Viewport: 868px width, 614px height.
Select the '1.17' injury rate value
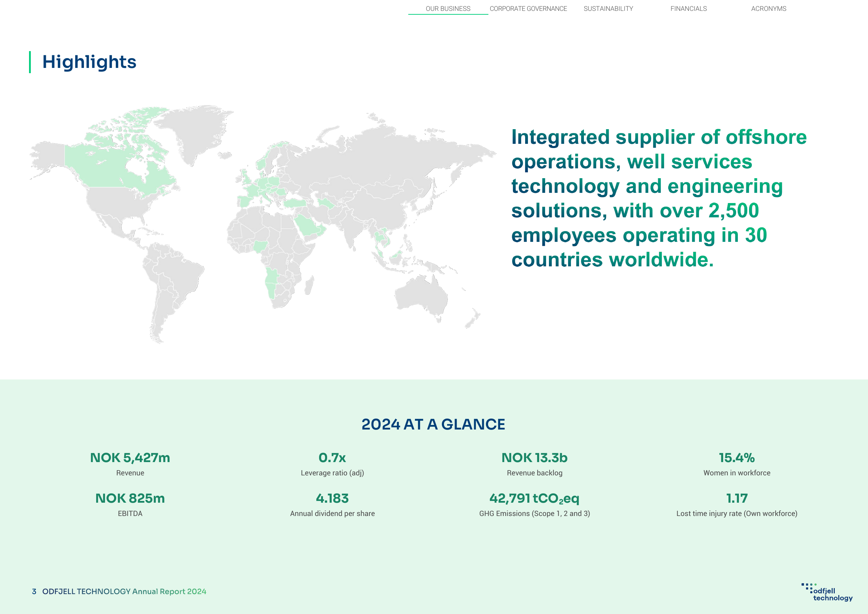(737, 498)
